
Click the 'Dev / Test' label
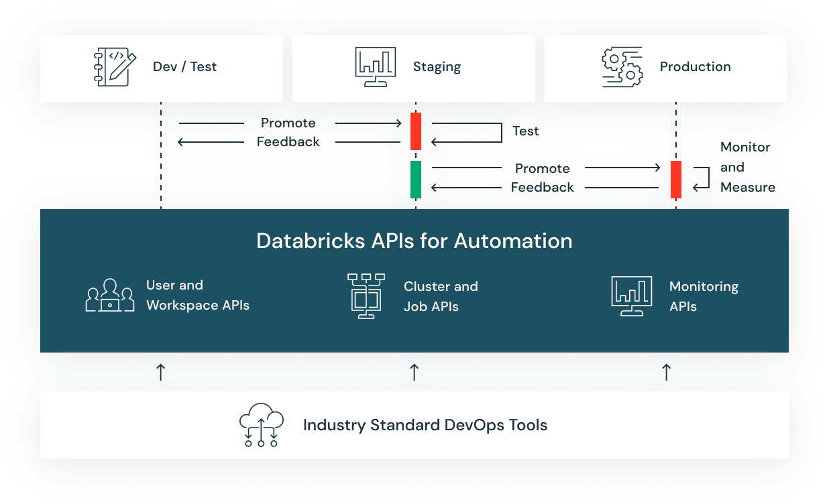[185, 67]
